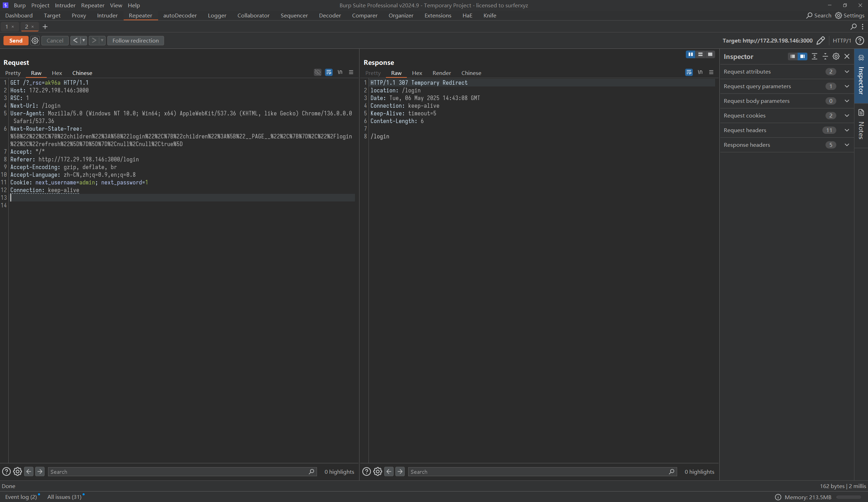Open the Proxy tab

coord(79,15)
